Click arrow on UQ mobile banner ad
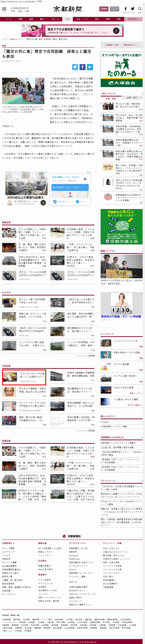The image size is (145, 644). coord(116,30)
